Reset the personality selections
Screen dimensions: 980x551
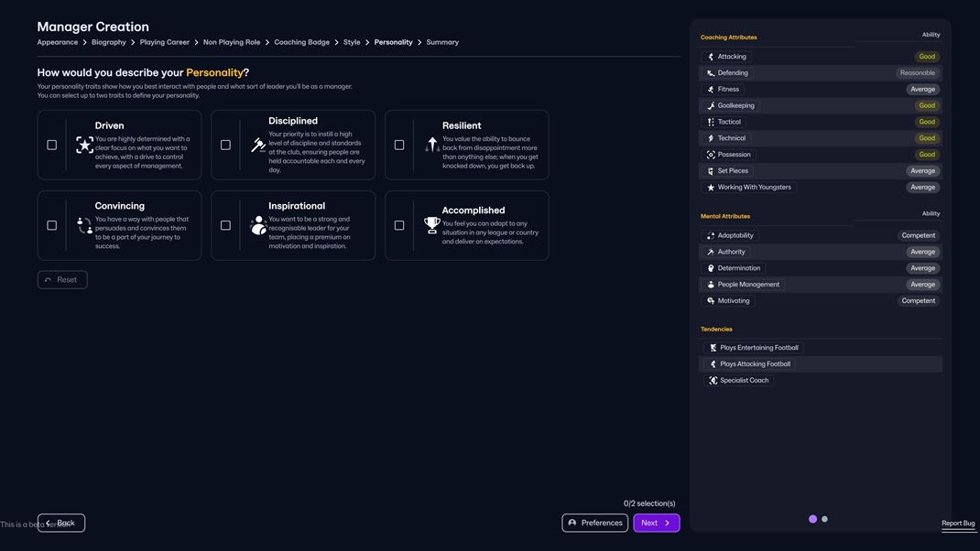click(x=62, y=280)
